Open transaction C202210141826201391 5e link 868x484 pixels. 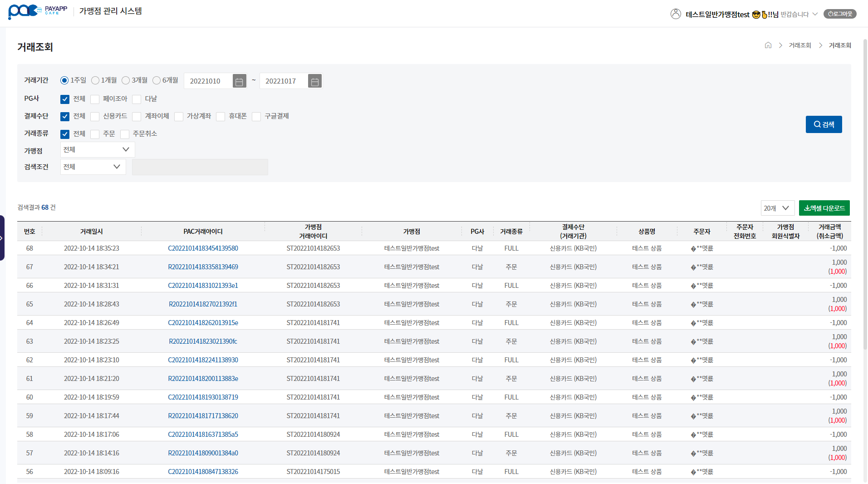click(x=203, y=323)
